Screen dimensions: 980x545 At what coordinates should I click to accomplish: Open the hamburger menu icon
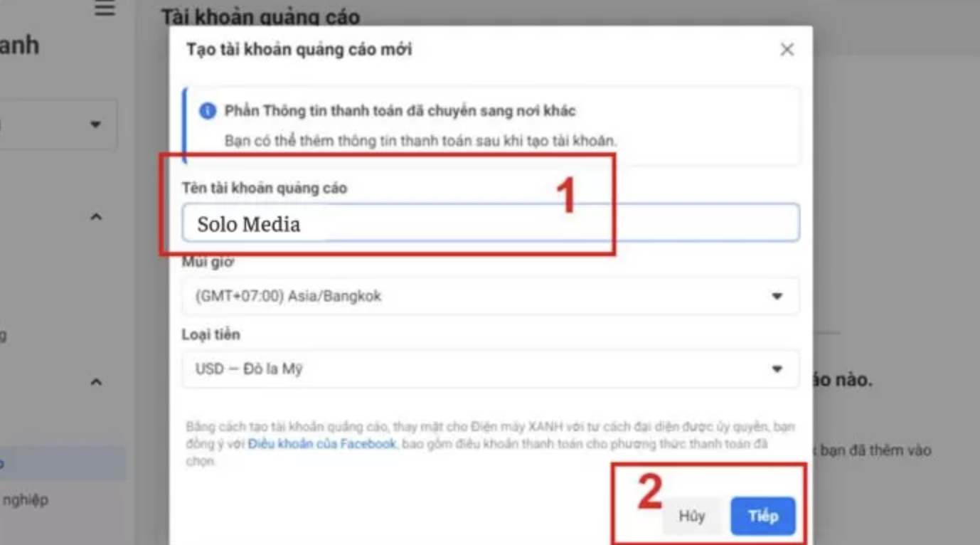105,9
